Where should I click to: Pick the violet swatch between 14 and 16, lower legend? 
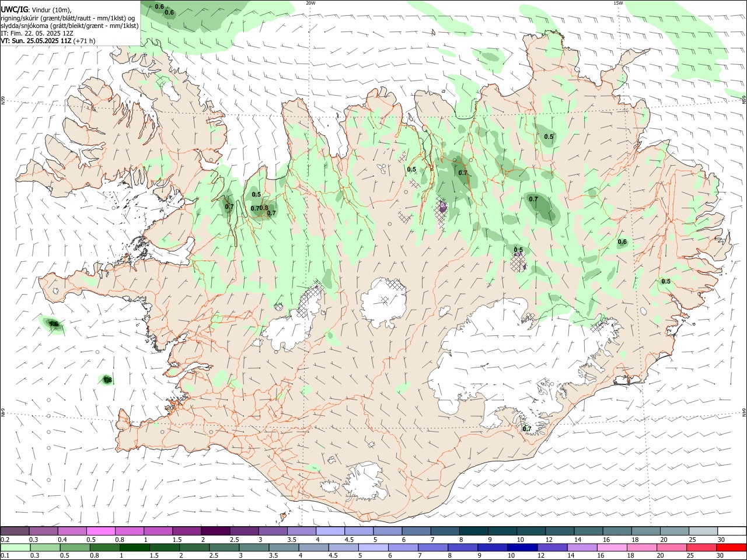(x=582, y=548)
